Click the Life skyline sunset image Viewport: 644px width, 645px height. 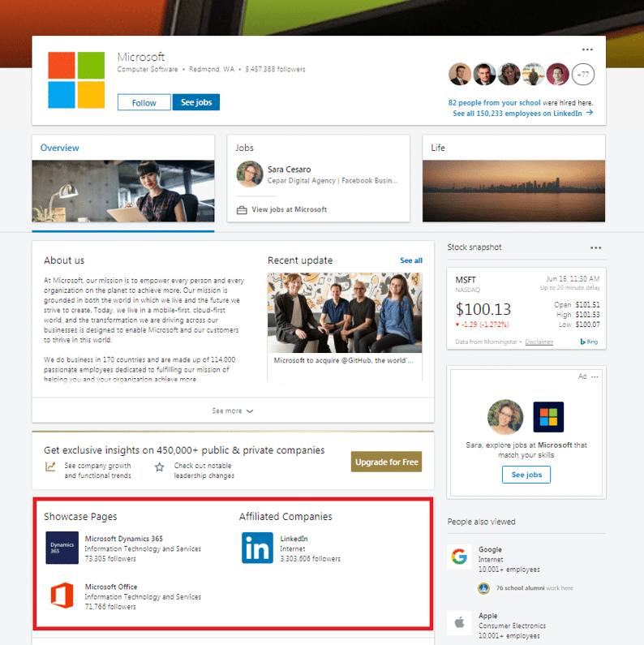click(513, 191)
